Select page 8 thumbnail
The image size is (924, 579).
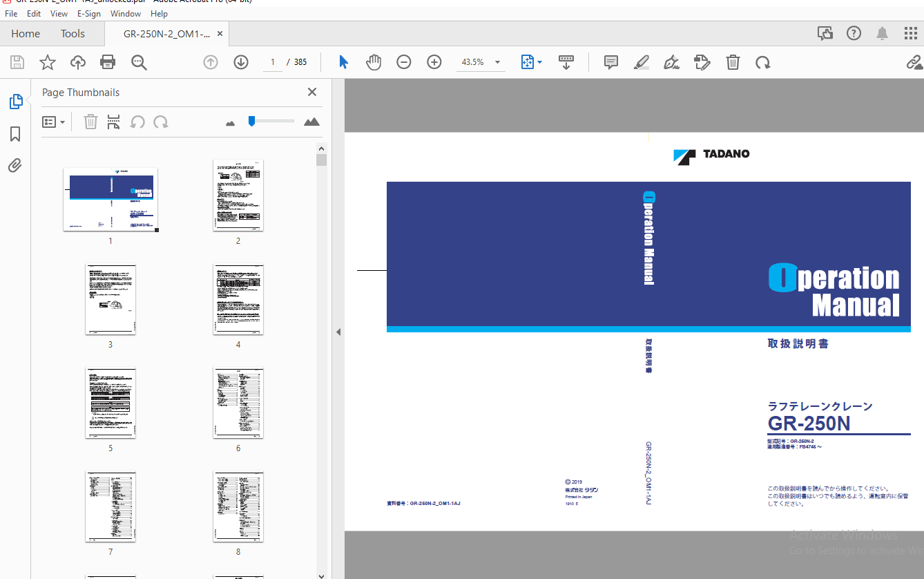pos(238,506)
